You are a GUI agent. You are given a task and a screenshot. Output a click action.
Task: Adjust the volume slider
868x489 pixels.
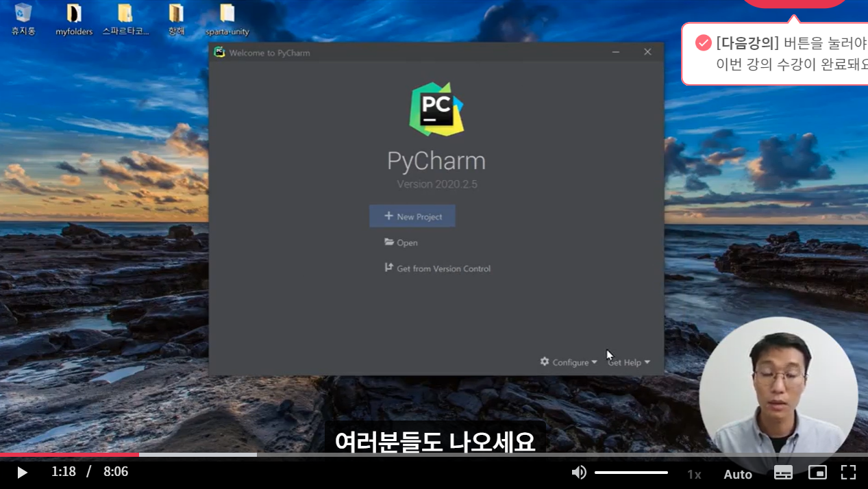tap(631, 473)
